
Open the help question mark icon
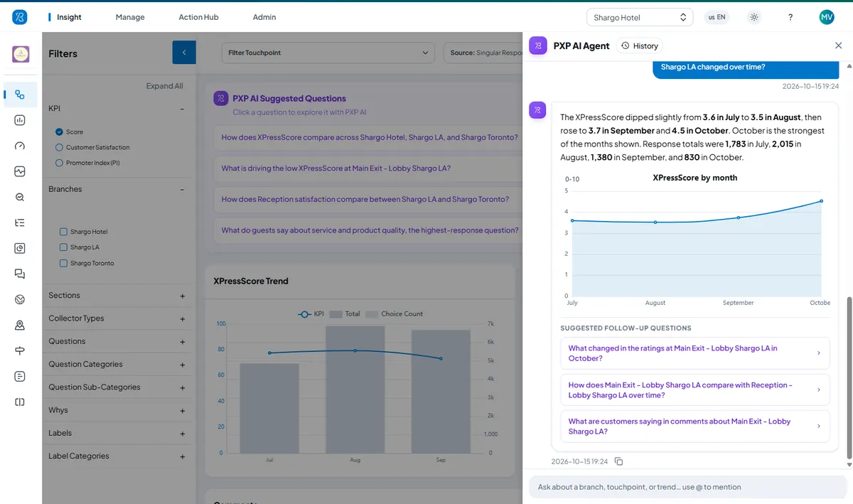790,17
